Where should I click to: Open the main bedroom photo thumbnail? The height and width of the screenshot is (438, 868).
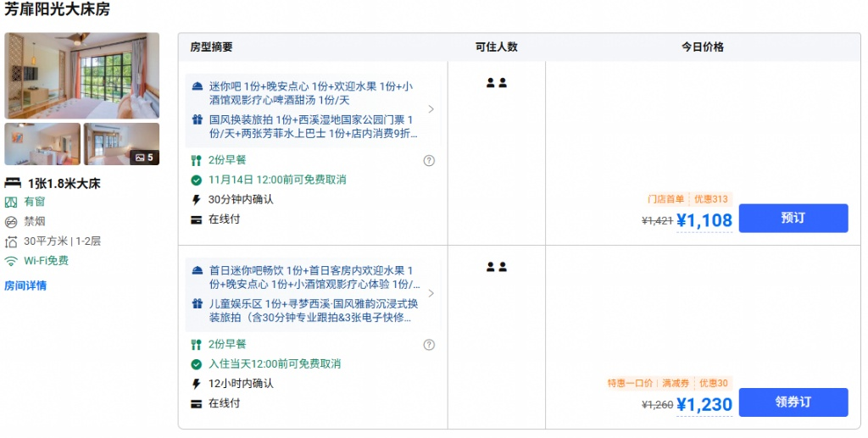tap(82, 75)
